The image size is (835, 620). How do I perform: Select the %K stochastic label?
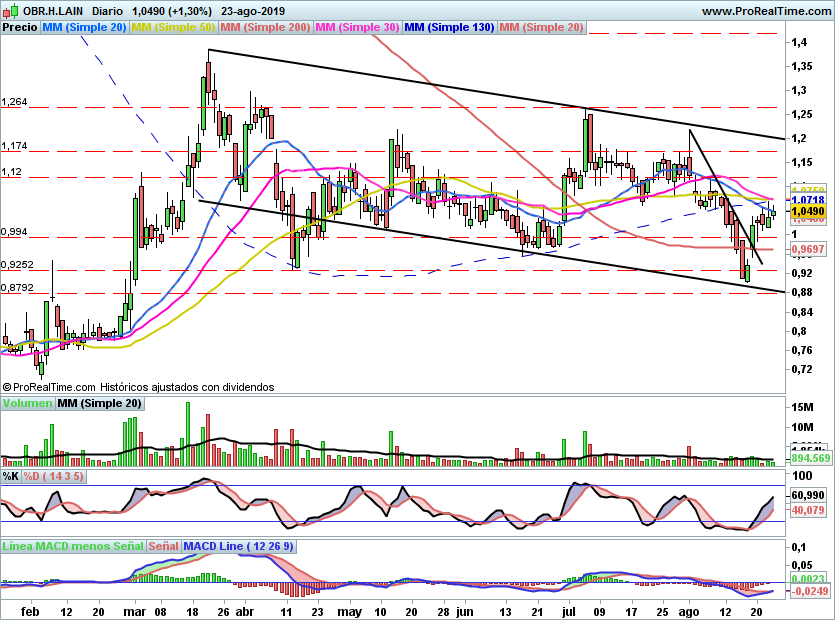[11, 476]
